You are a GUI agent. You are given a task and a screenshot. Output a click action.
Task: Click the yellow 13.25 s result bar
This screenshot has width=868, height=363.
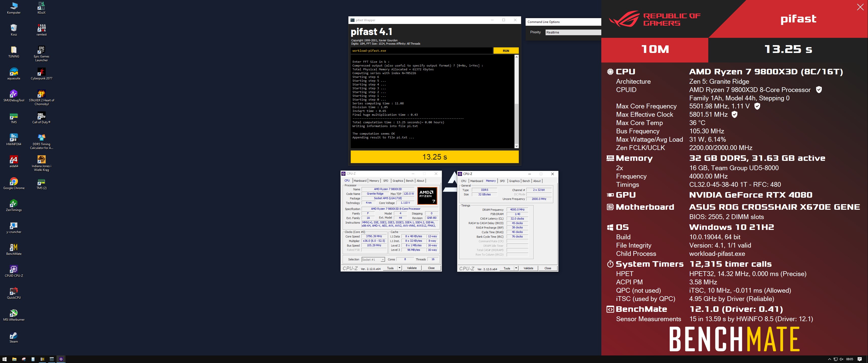[x=434, y=157]
